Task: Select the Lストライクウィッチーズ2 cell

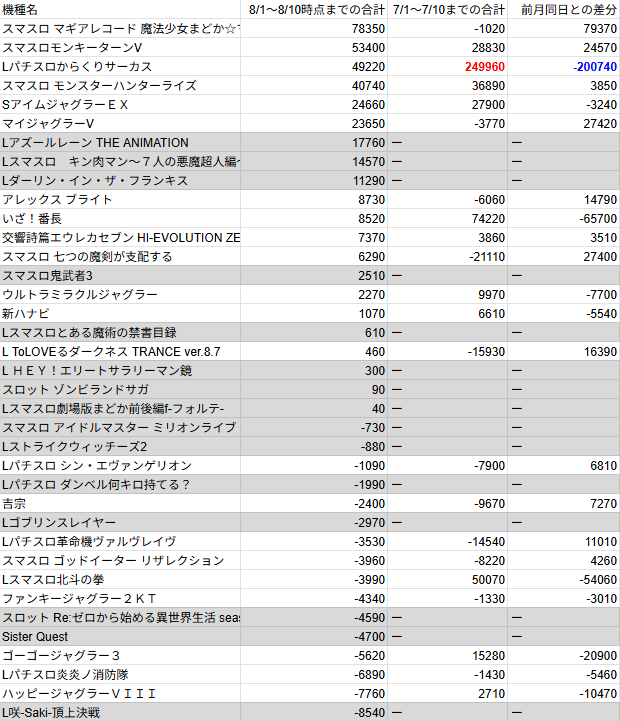Action: [120, 446]
